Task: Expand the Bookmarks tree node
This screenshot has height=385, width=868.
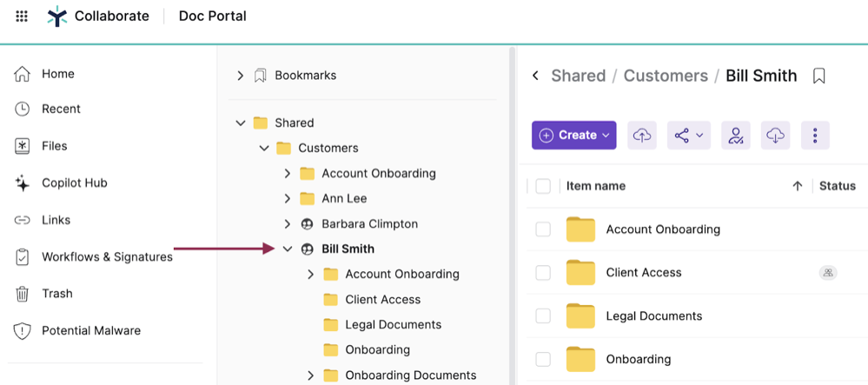Action: pyautogui.click(x=240, y=76)
